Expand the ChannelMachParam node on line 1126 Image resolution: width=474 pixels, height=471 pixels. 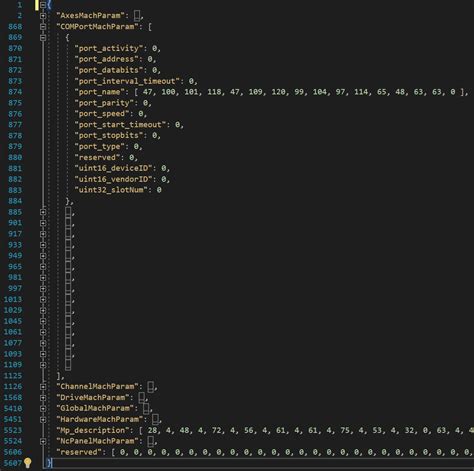[x=43, y=387]
